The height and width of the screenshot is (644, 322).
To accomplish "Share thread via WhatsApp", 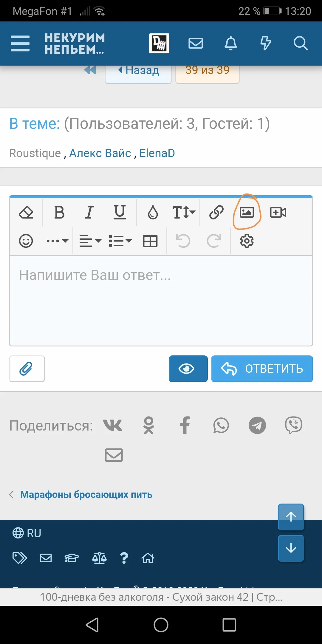I will click(x=221, y=425).
